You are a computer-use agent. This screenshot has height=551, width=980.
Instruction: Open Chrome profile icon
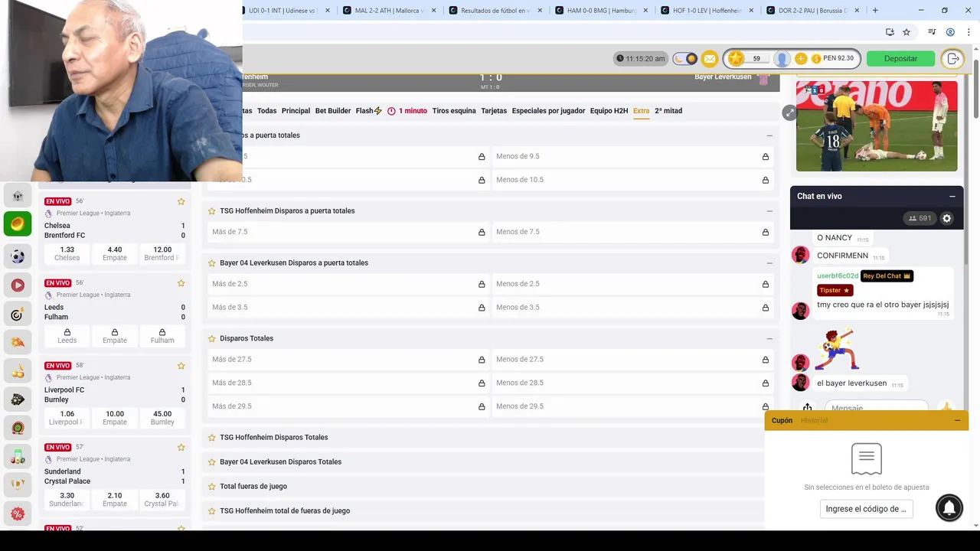click(x=950, y=32)
